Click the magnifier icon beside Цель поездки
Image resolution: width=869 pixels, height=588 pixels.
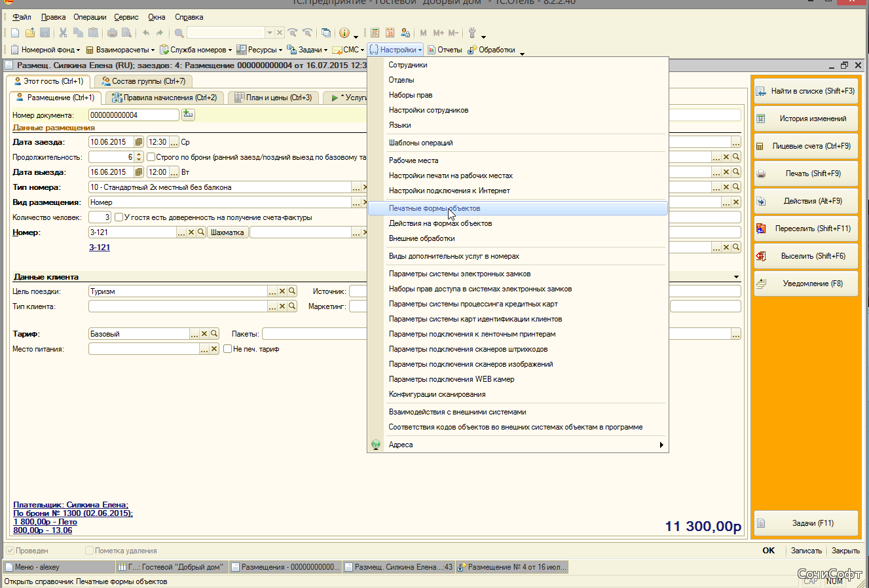(292, 291)
